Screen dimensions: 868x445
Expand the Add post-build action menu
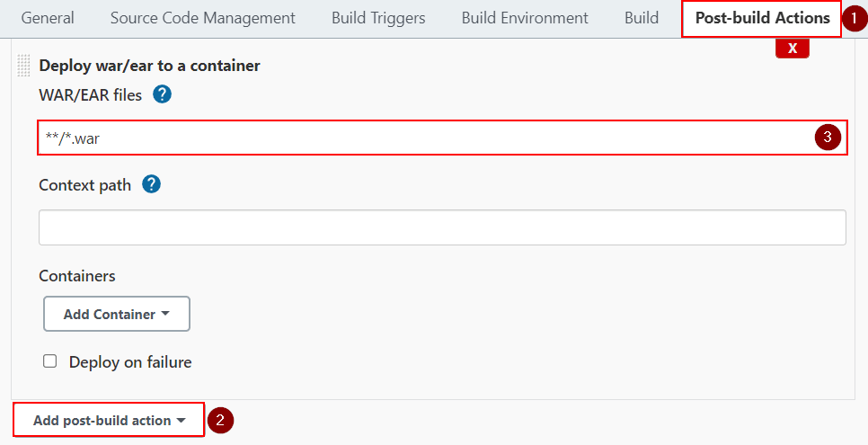pos(109,420)
